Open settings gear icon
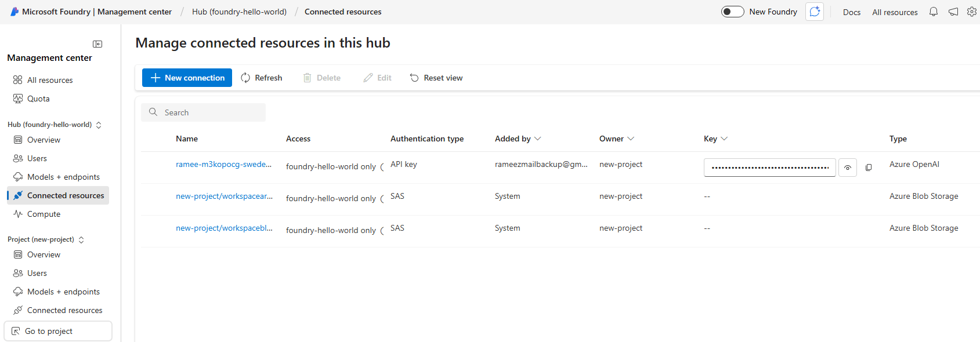Screen dimensions: 980x342 972,12
